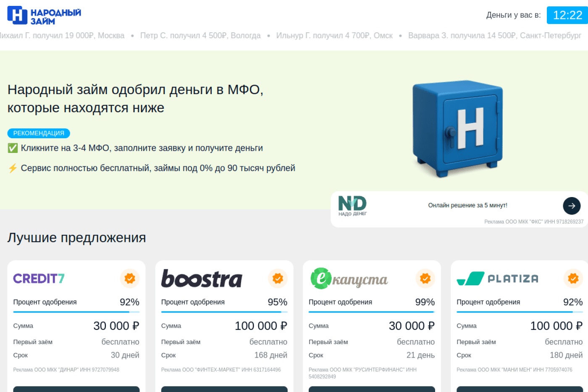Click '30 дней' term on Credit7 card
Image resolution: width=588 pixels, height=392 pixels.
[125, 355]
